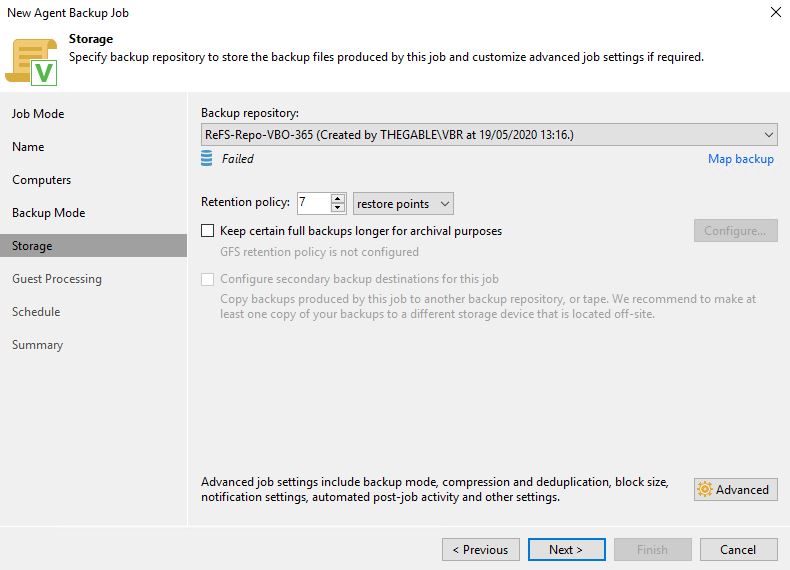Click the 'Storage' heading at the top
The height and width of the screenshot is (570, 790).
[x=91, y=39]
